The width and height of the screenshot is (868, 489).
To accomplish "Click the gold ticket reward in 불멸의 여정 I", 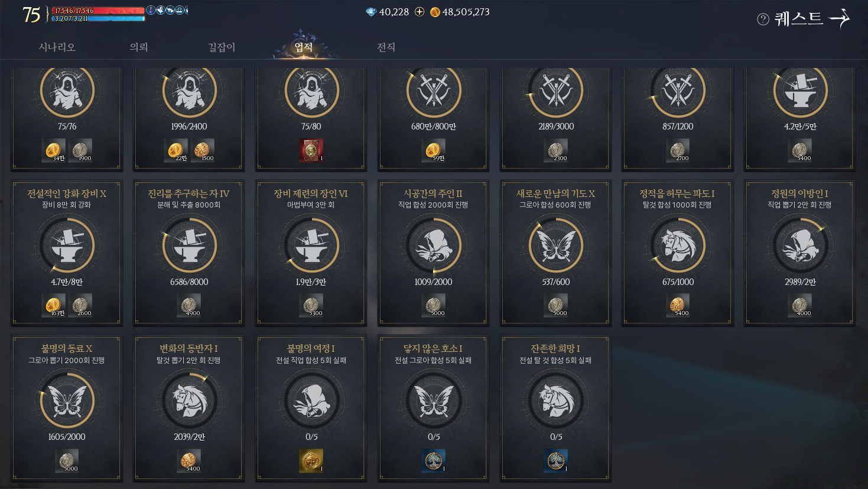I will click(x=311, y=461).
